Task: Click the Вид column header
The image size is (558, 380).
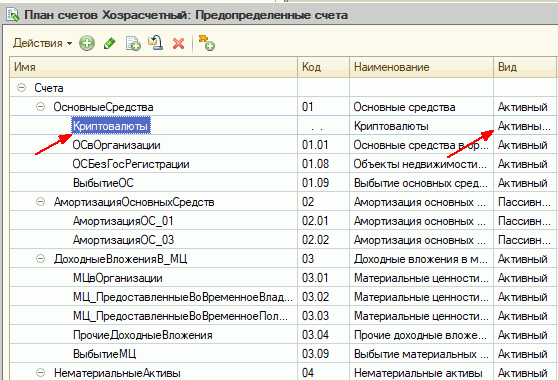Action: [x=525, y=67]
